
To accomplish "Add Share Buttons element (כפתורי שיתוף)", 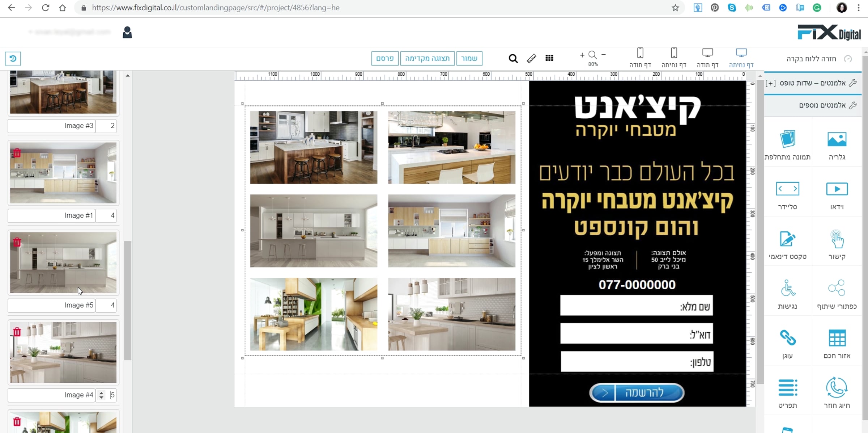I will 837,294.
